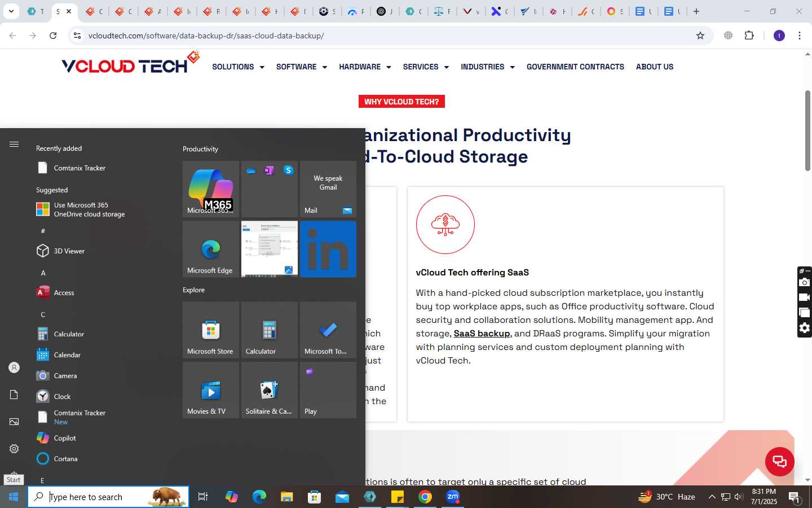Open Cortana from the app list
The height and width of the screenshot is (508, 812).
coord(57,458)
